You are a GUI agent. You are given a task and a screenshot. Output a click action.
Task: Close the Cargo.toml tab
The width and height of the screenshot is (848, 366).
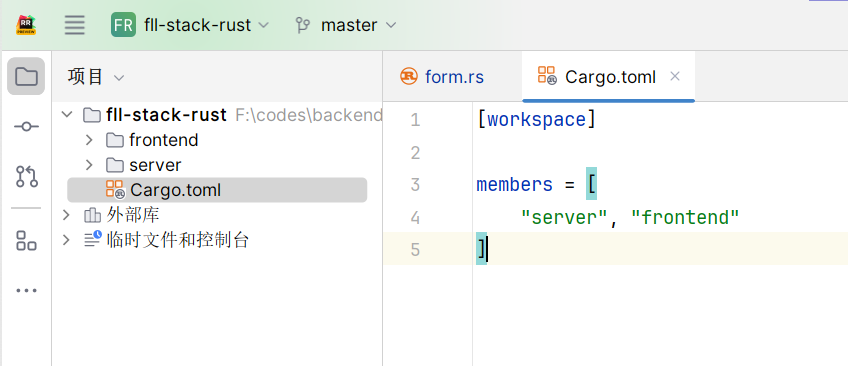(674, 76)
